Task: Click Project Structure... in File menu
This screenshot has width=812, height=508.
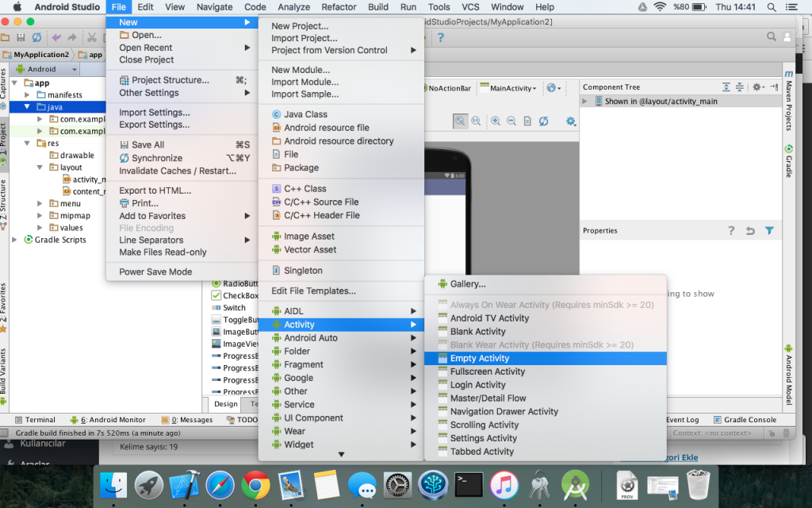Action: click(182, 80)
